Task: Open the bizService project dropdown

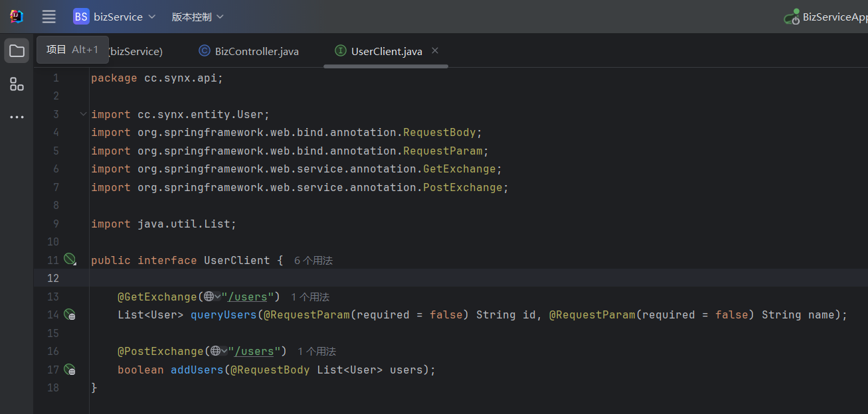Action: (114, 17)
